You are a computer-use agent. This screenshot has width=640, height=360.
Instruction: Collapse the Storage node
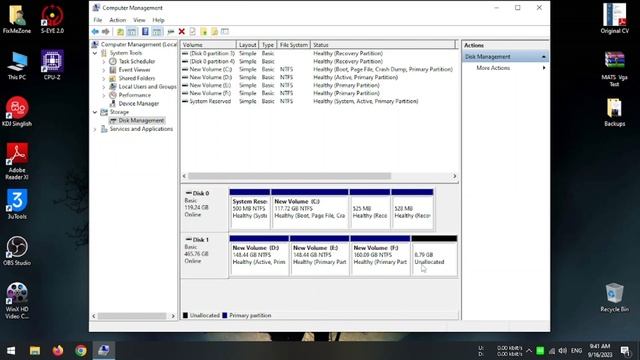pos(95,112)
